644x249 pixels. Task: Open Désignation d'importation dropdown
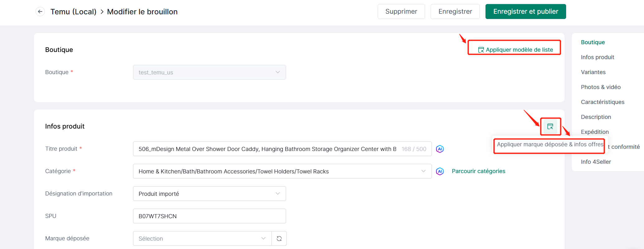[209, 194]
